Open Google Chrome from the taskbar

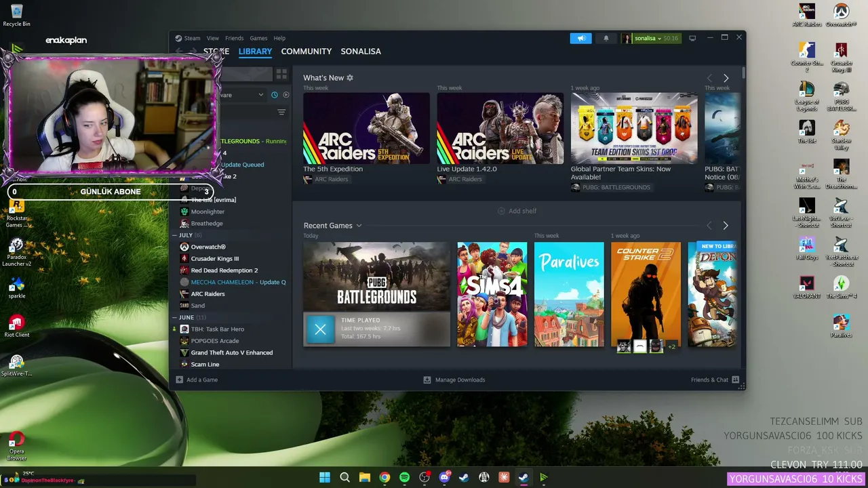click(x=384, y=477)
